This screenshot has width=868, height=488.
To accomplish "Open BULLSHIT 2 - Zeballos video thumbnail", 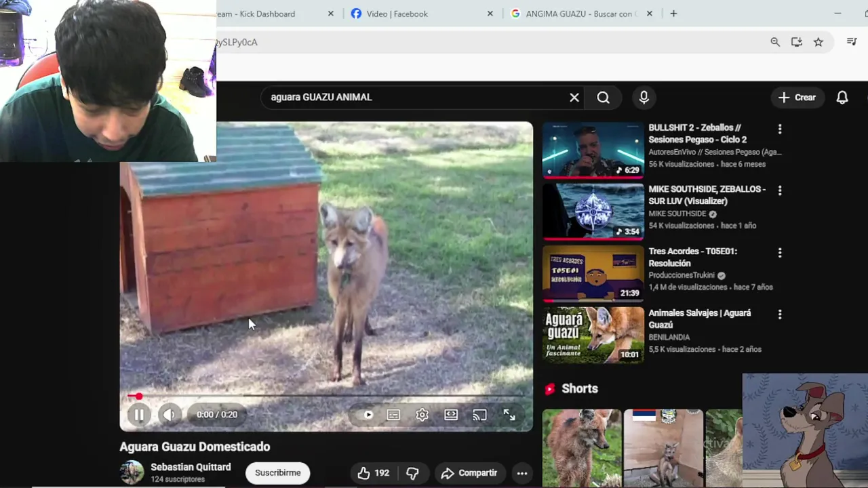I will tap(593, 150).
